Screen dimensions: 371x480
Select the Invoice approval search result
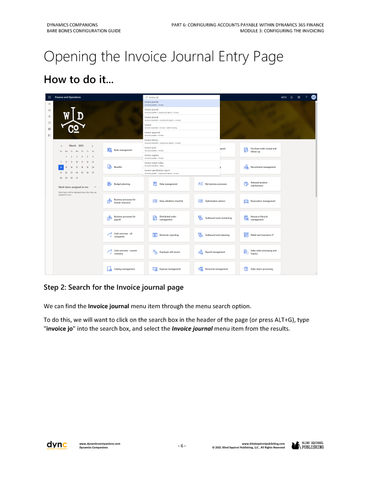pos(181,134)
